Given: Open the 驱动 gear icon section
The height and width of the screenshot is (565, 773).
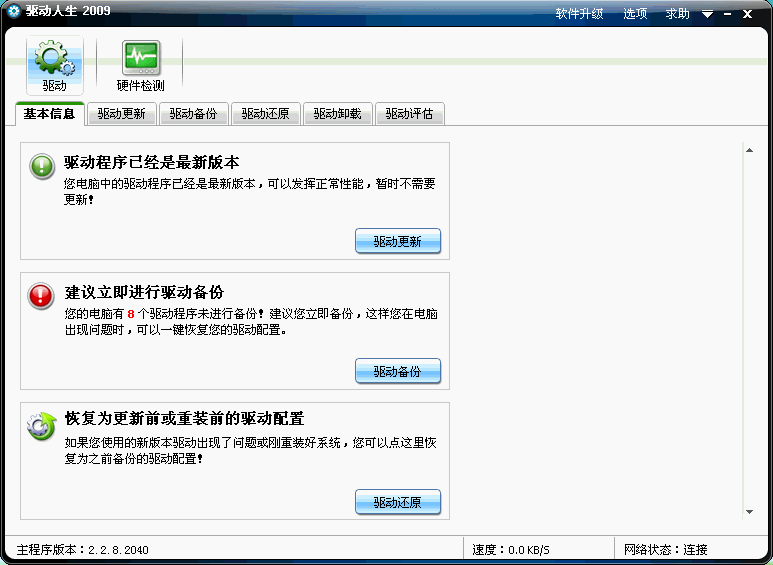Looking at the screenshot, I should tap(55, 66).
